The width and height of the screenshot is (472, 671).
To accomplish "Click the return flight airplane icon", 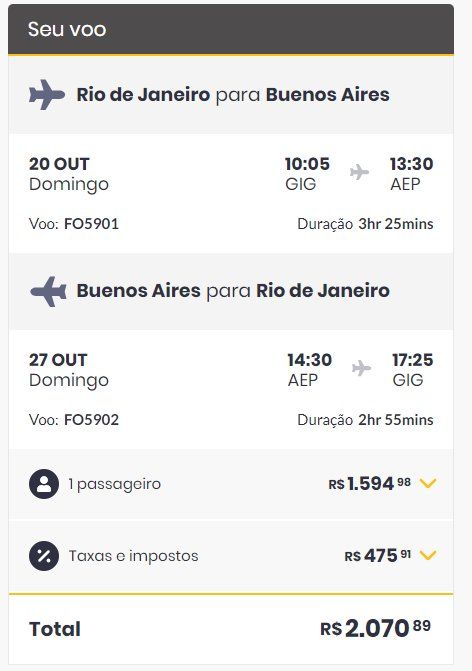I will (x=48, y=291).
